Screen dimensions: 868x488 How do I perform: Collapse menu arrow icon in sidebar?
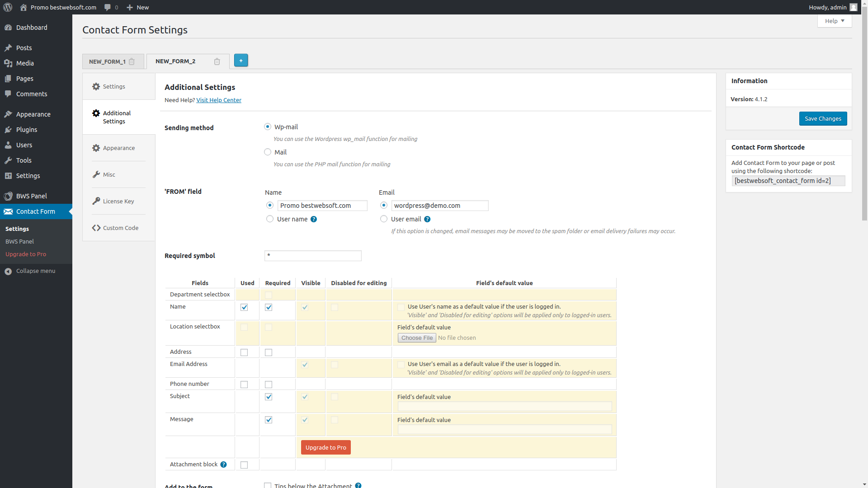click(x=8, y=271)
